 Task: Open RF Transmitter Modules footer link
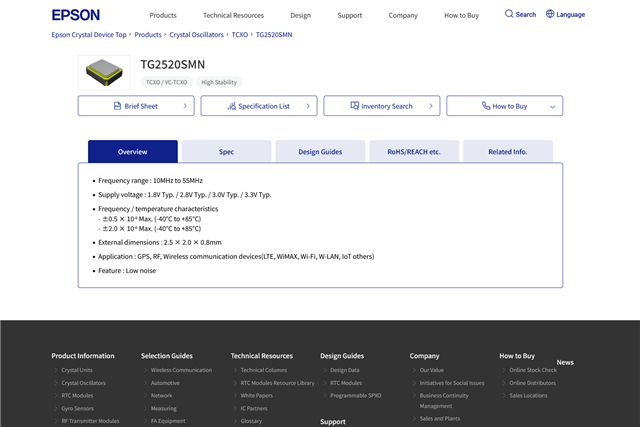(90, 421)
